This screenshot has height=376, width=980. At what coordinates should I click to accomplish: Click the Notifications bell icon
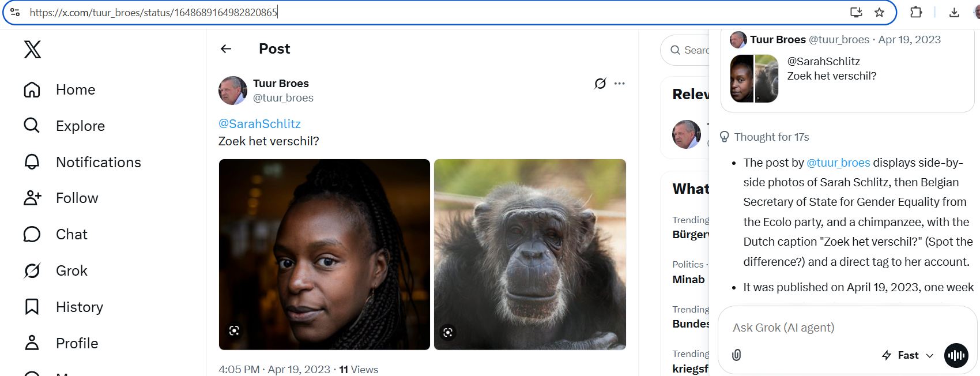pyautogui.click(x=32, y=162)
